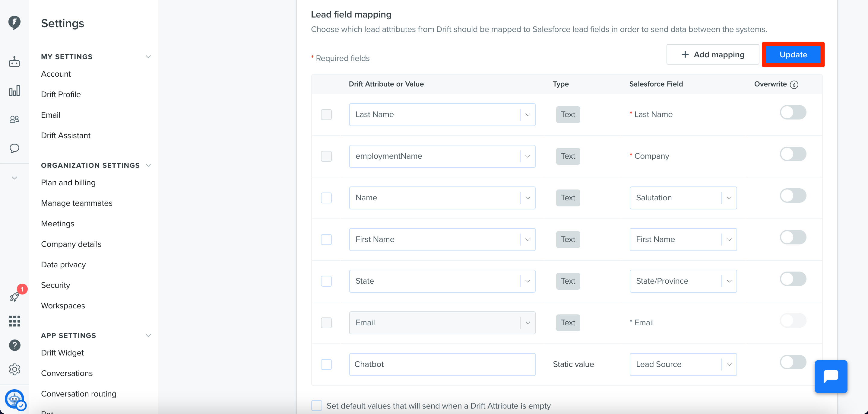
Task: Check the State row checkbox
Action: tap(326, 281)
